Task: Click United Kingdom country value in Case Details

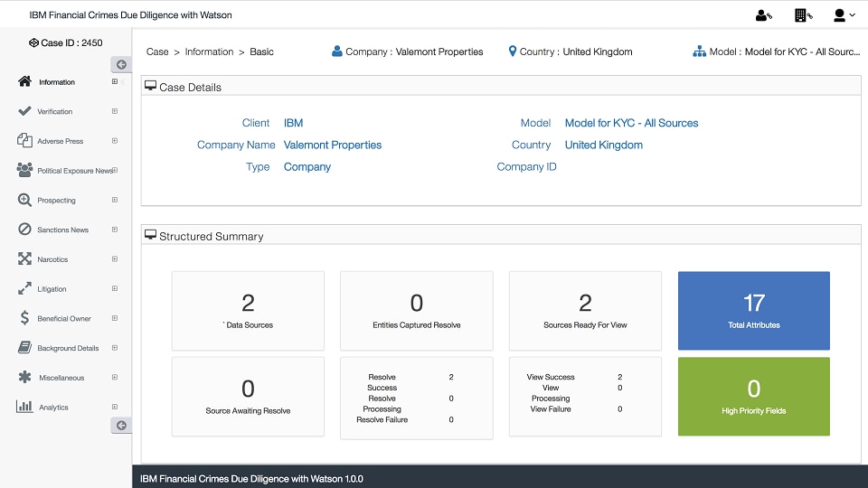Action: (x=604, y=145)
